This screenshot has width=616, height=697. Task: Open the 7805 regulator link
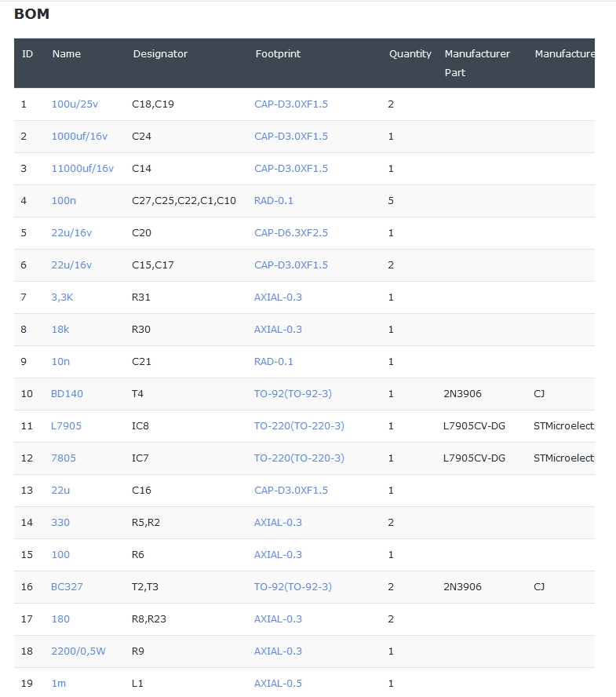click(64, 458)
